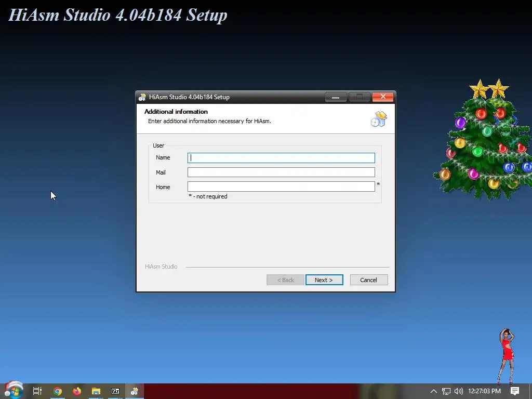Close the HiAsm Studio Setup window

(383, 97)
